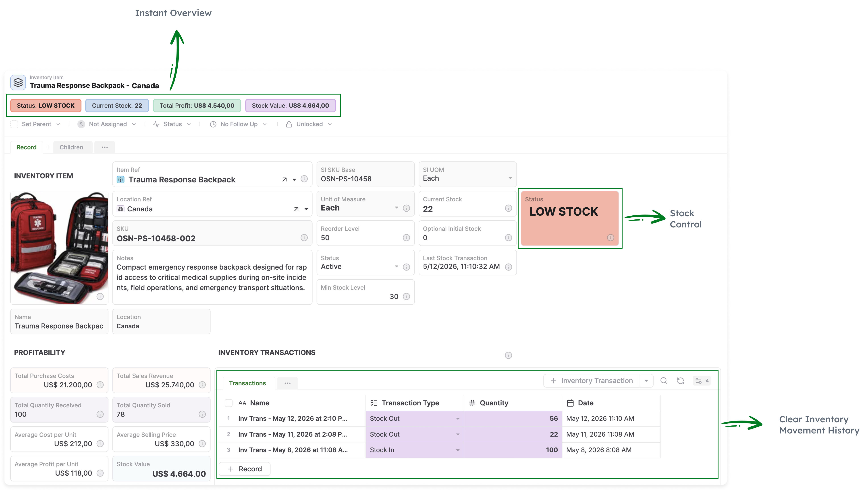Show info for Average Cost per Unit
The image size is (868, 491).
coord(100,444)
